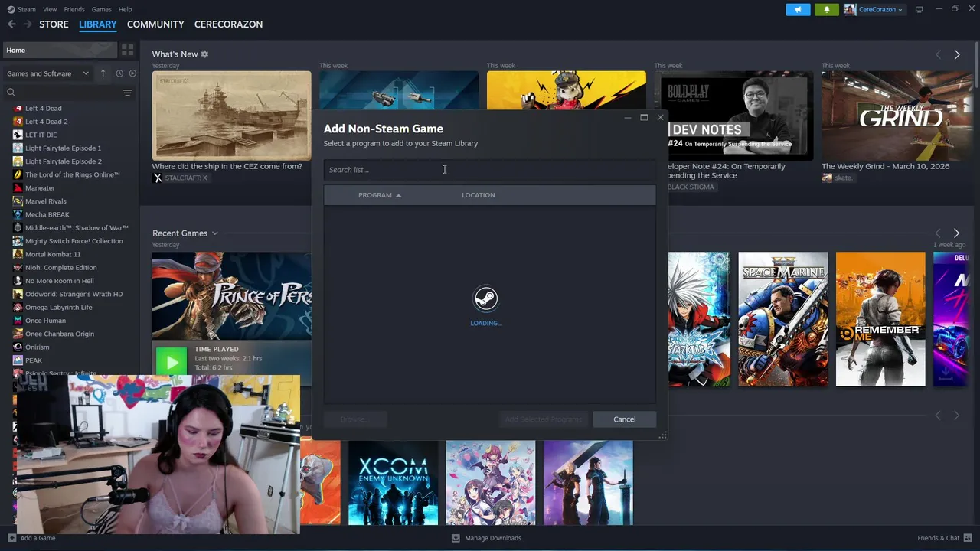Play Prince of Persia with green button

[171, 361]
